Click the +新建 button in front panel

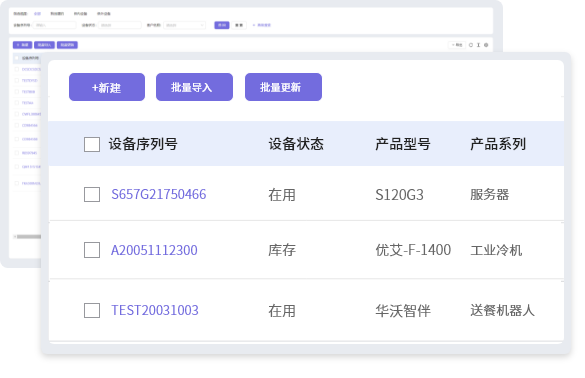pos(107,87)
